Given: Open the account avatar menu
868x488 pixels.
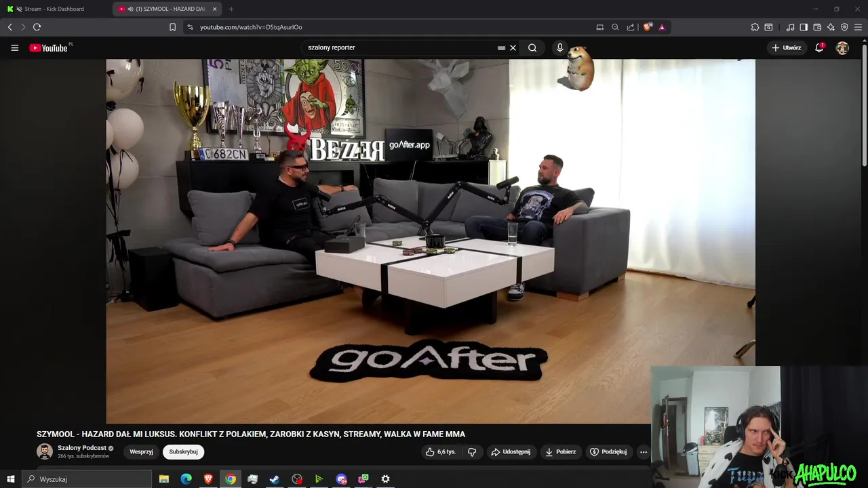Looking at the screenshot, I should pyautogui.click(x=842, y=47).
